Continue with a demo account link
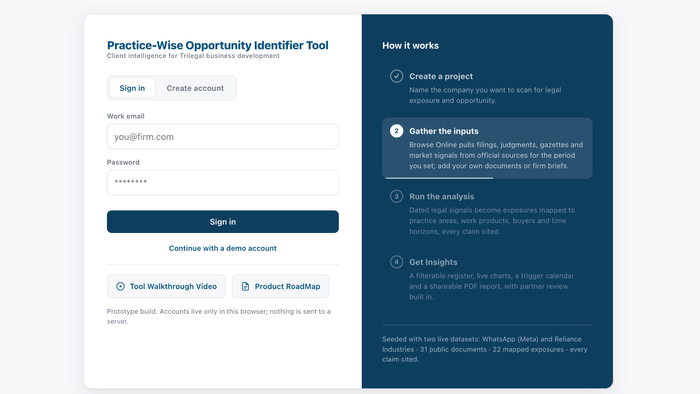The height and width of the screenshot is (394, 700). [223, 248]
